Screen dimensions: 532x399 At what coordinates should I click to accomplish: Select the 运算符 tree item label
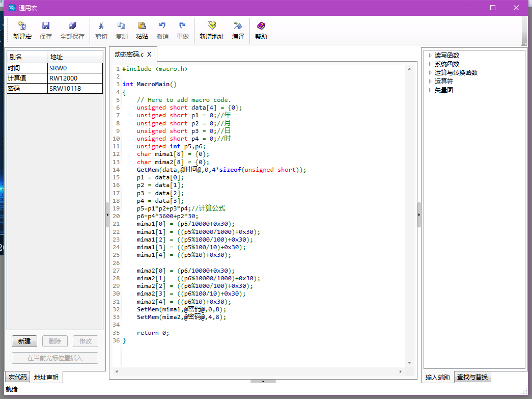(444, 81)
